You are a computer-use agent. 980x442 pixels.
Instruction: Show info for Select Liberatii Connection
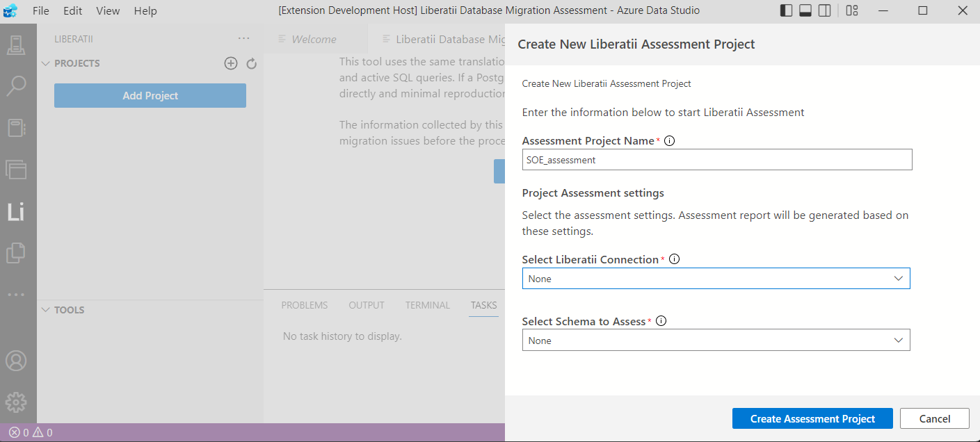[674, 259]
